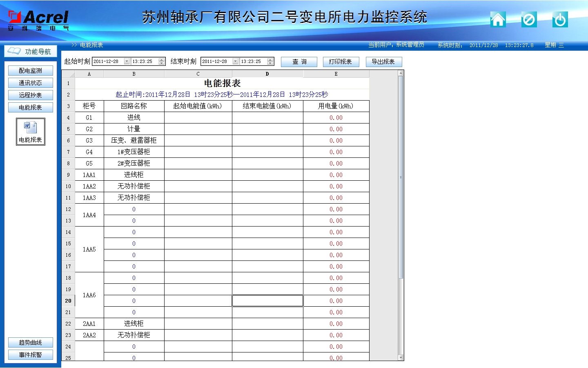Screen dimensions: 588x368
Task: Select column C header in the table
Action: pos(198,74)
